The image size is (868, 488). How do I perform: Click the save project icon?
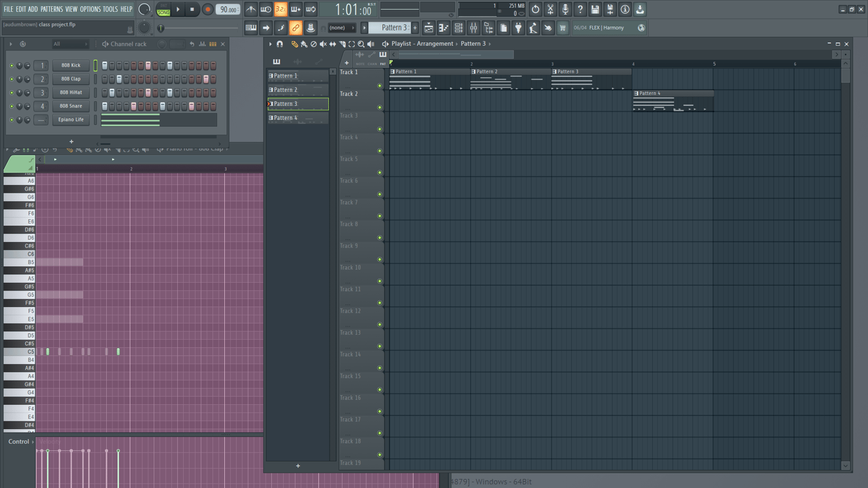pos(595,9)
